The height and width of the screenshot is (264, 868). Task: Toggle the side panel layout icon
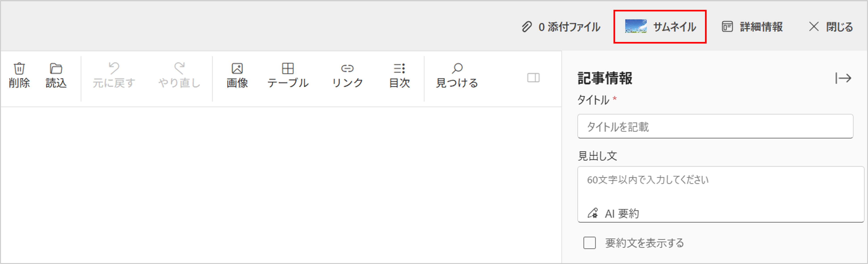pyautogui.click(x=533, y=78)
